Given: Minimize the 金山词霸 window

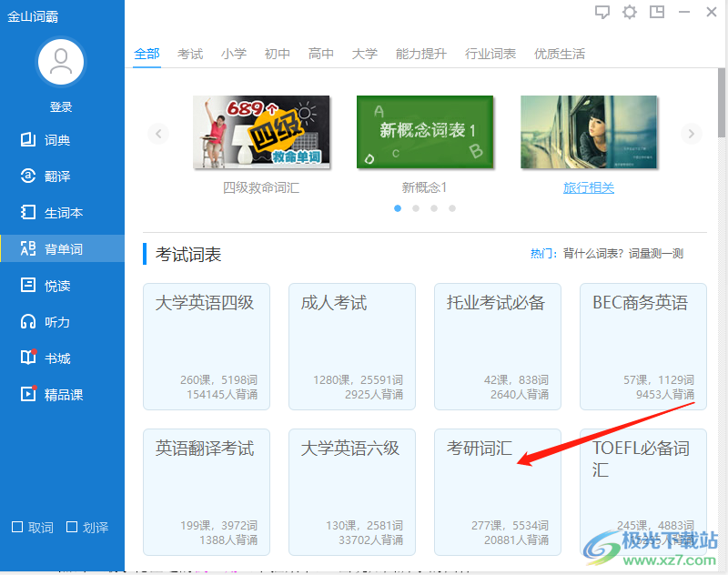Looking at the screenshot, I should 684,12.
